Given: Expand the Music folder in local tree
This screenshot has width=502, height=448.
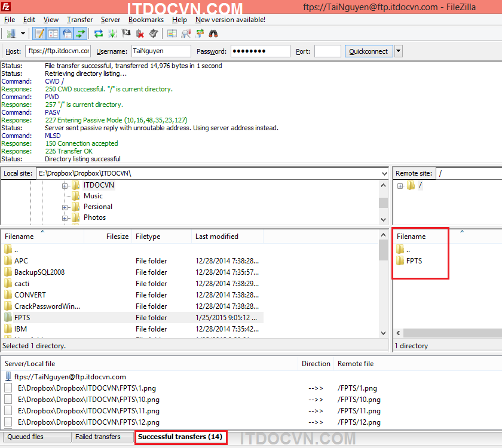Looking at the screenshot, I should (65, 196).
